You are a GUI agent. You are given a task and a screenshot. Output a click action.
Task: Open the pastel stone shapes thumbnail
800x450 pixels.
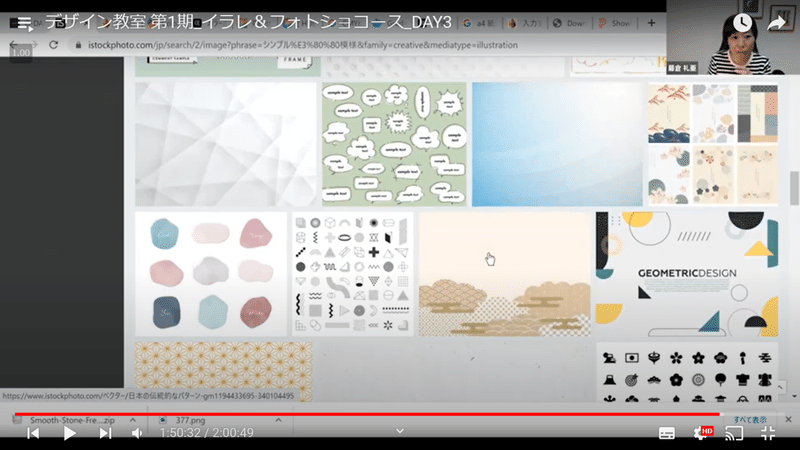pos(211,274)
